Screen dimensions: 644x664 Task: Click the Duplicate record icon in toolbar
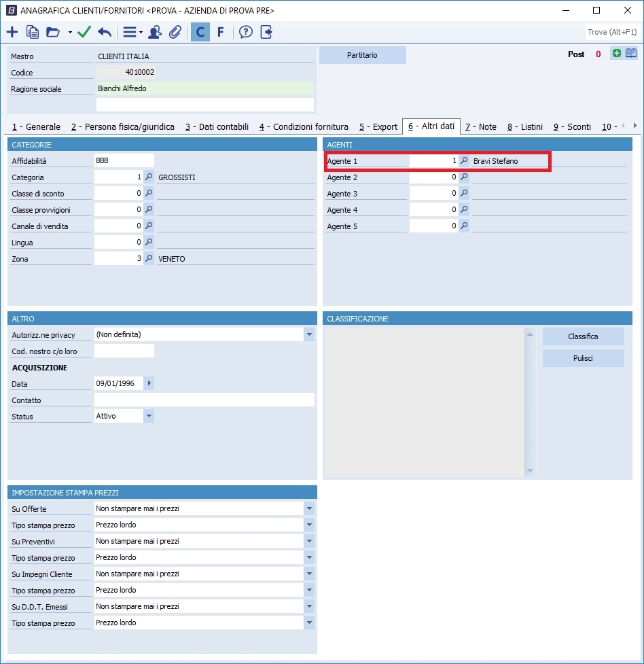(33, 32)
